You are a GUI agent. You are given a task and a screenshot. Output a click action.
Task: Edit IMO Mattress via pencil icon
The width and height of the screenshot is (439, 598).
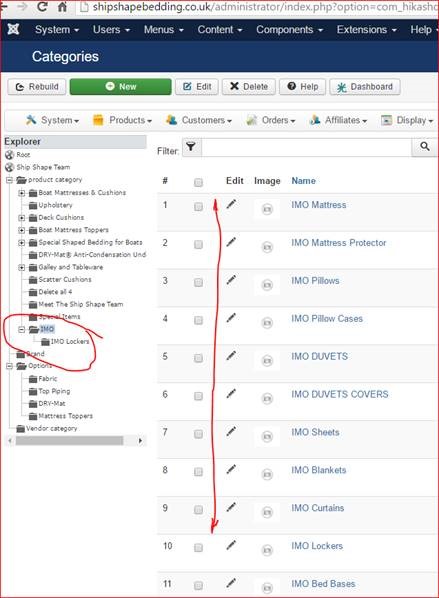click(x=231, y=204)
